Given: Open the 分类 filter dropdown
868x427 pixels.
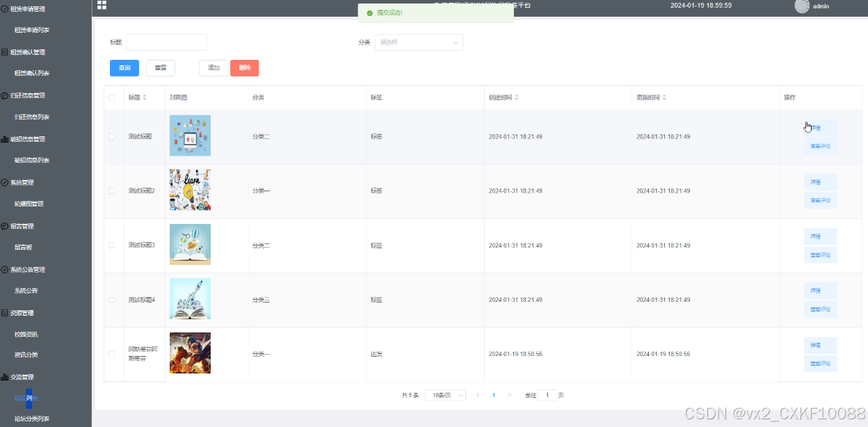Looking at the screenshot, I should tap(419, 42).
